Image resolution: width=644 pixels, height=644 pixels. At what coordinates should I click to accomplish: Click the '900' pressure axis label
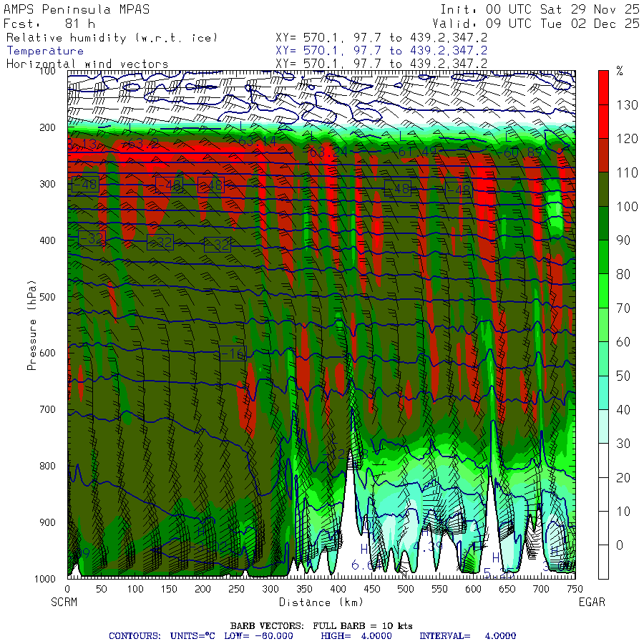47,522
